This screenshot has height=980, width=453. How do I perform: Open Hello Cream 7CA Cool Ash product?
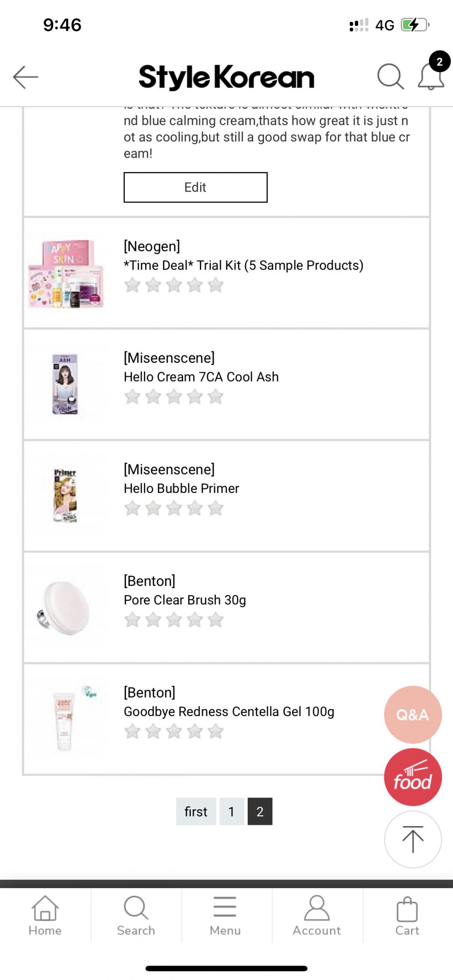201,377
